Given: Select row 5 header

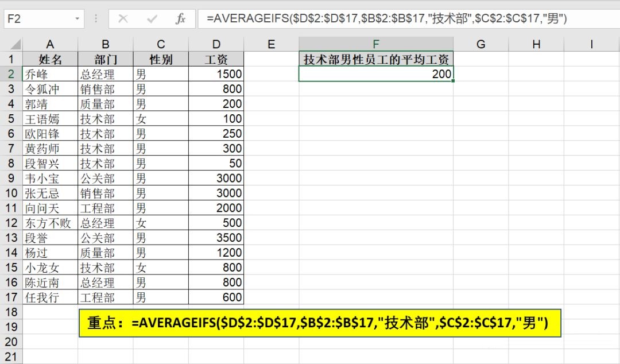Looking at the screenshot, I should [11, 119].
